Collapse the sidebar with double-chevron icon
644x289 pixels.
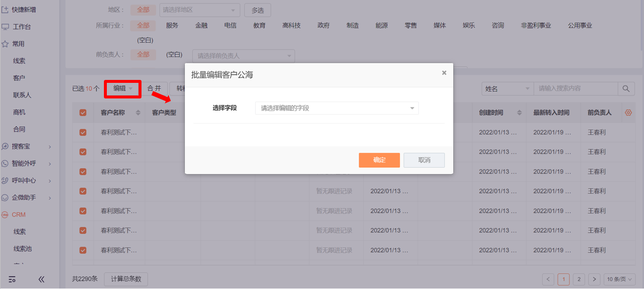point(41,279)
